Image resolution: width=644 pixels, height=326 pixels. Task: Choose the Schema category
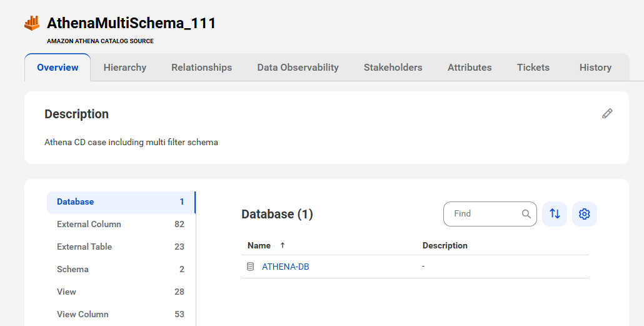pos(121,269)
